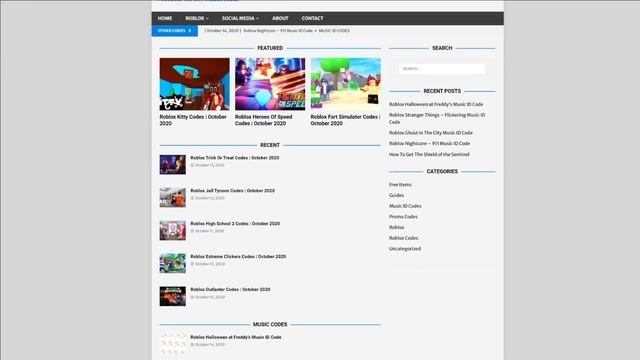This screenshot has height=360, width=640.
Task: Open the Roblox Nightcore 911 ticker headline
Action: point(278,31)
